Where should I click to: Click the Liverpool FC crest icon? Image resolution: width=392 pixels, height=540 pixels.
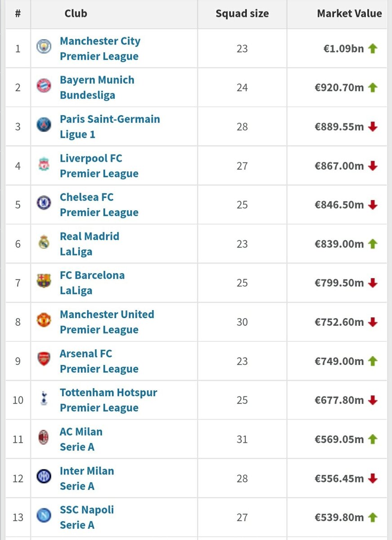(44, 164)
